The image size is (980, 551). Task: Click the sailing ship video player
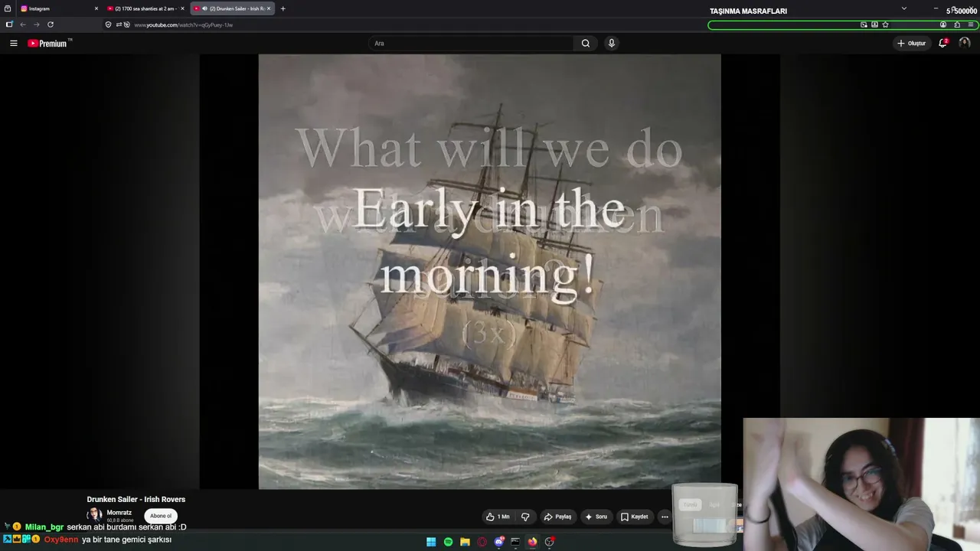pyautogui.click(x=489, y=271)
